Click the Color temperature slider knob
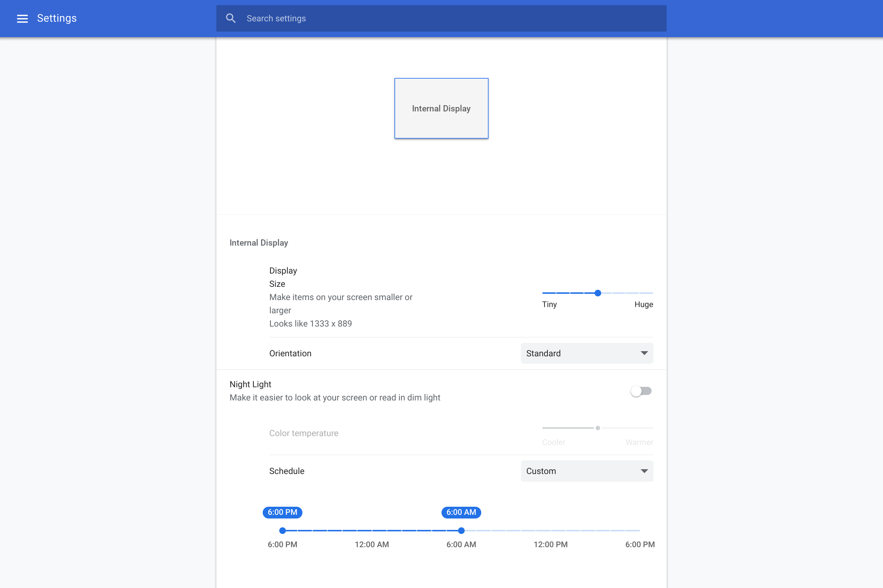 (597, 428)
